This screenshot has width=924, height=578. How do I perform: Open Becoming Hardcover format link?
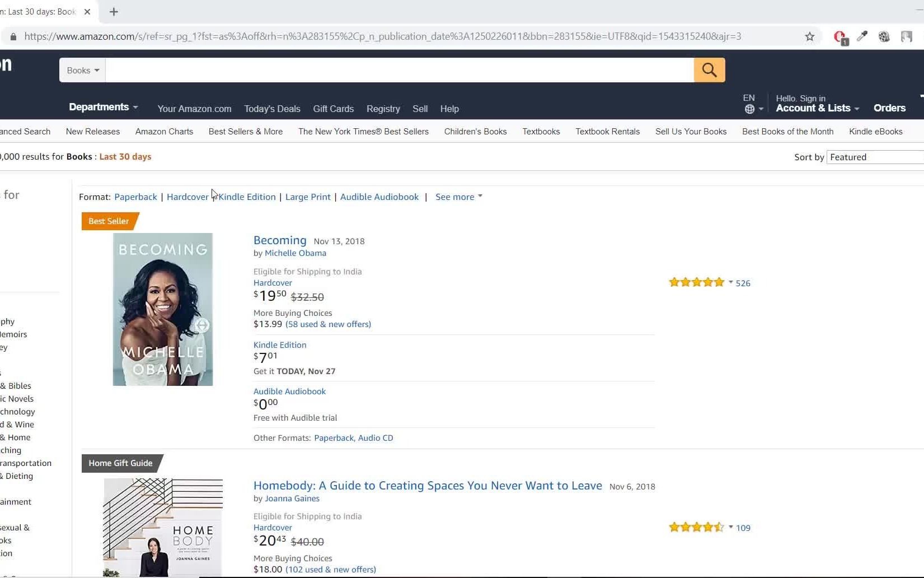273,283
